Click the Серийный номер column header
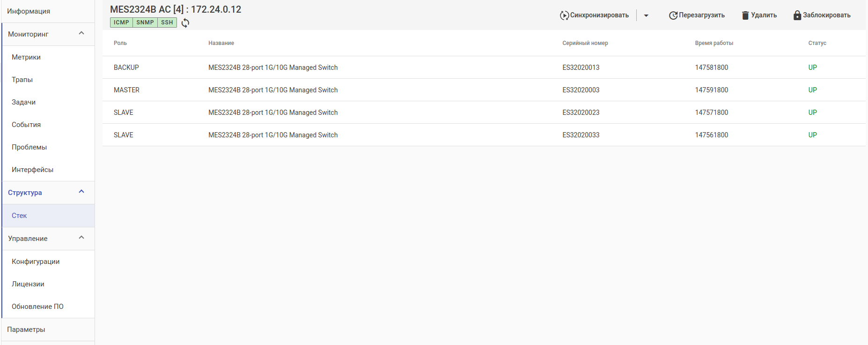The height and width of the screenshot is (345, 868). [585, 43]
